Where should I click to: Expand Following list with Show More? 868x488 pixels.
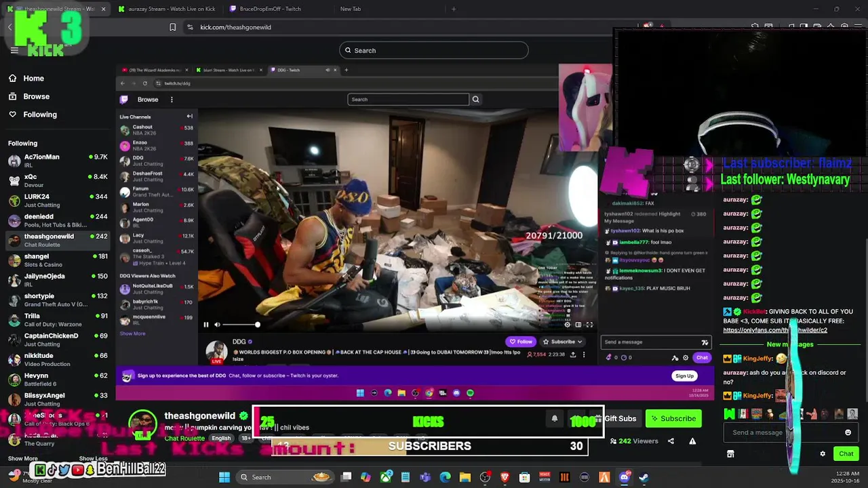coord(22,459)
